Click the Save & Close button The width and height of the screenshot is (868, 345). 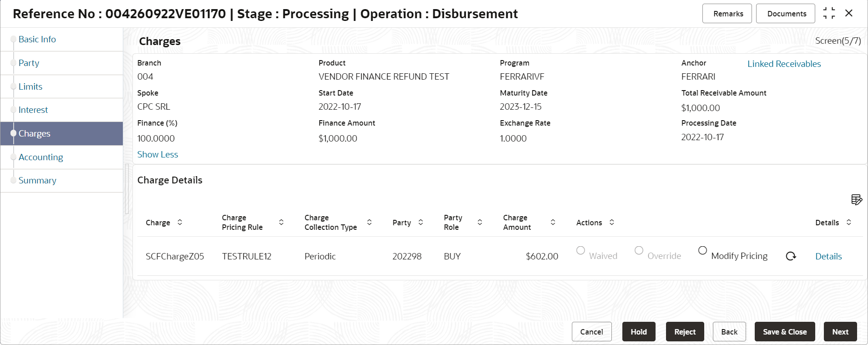[784, 332]
